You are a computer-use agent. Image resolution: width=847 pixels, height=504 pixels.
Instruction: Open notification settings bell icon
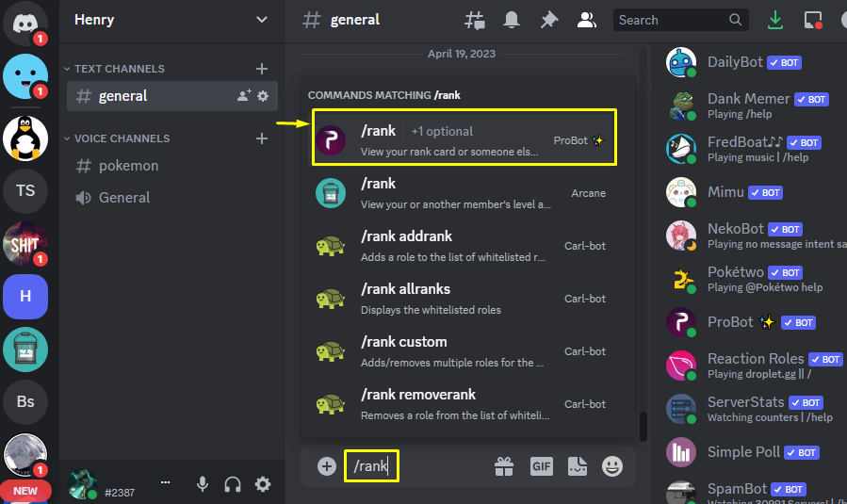coord(511,21)
